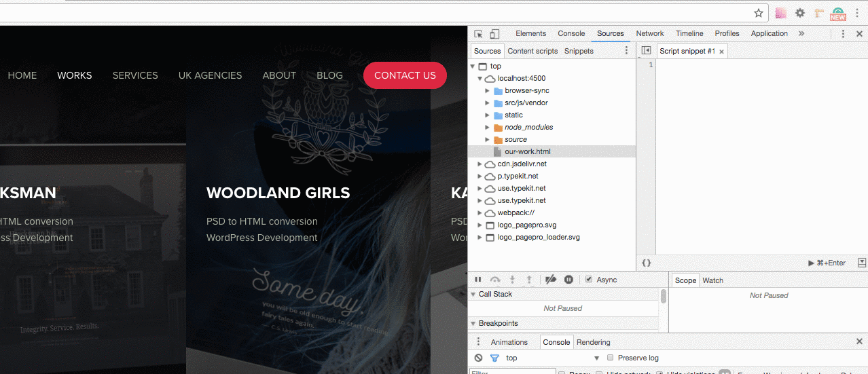Open the Profiles panel
Screen dimensions: 868x374
727,33
